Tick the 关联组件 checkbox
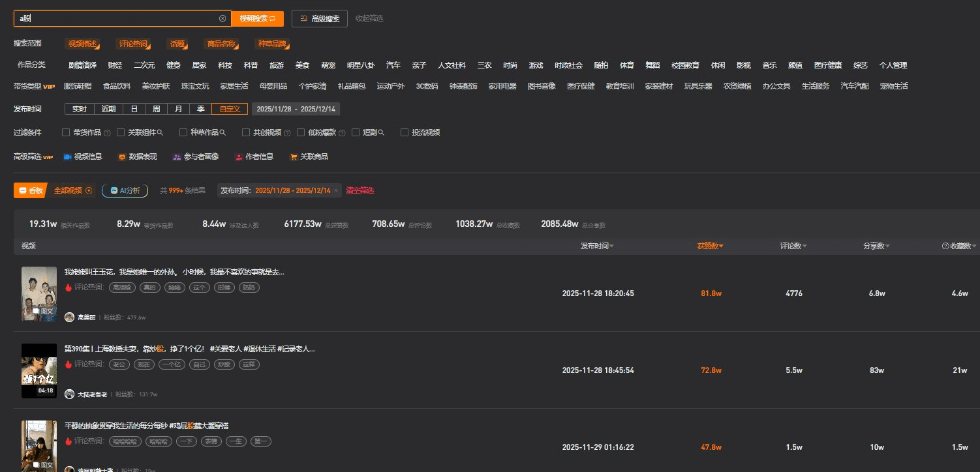The width and height of the screenshot is (980, 472). click(x=121, y=132)
